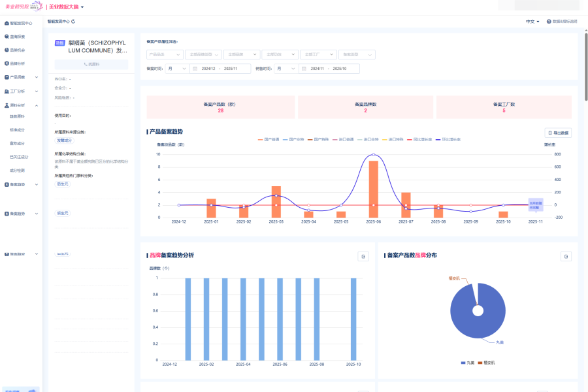
Task: Click the 品类机会 sidebar icon
Action: click(7, 50)
